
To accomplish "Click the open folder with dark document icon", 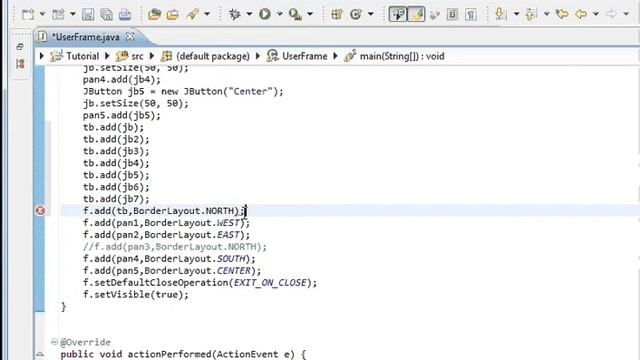I will (154, 15).
